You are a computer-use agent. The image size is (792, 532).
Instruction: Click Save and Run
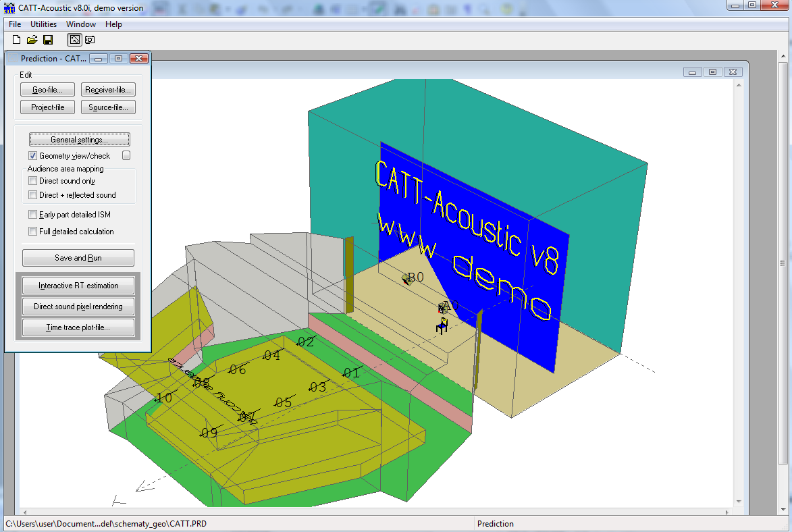tap(78, 258)
